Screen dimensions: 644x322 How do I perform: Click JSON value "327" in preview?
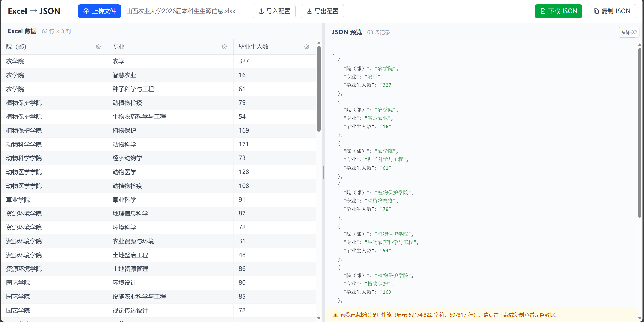pos(387,85)
